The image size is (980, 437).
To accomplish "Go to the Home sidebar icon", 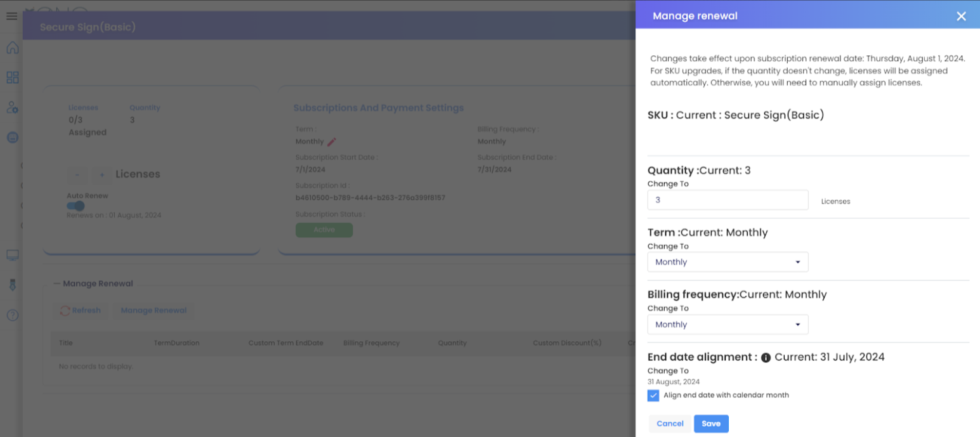I will [x=12, y=48].
